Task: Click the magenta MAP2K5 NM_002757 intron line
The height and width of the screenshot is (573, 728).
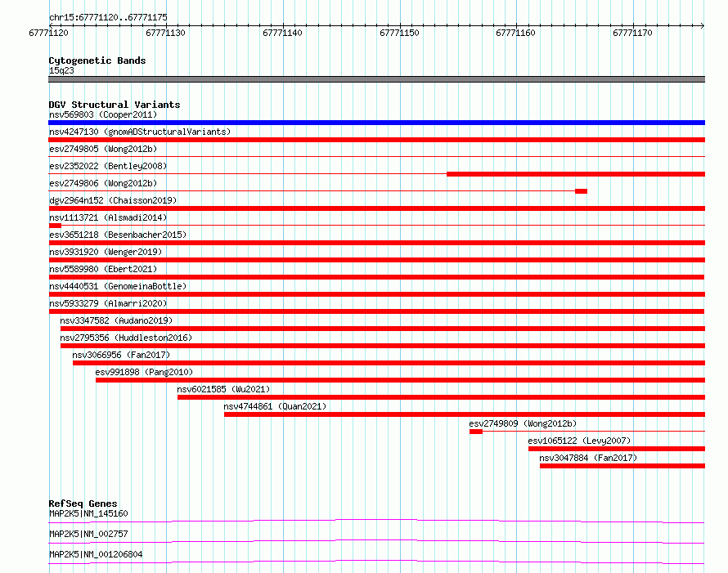Action: click(x=376, y=540)
